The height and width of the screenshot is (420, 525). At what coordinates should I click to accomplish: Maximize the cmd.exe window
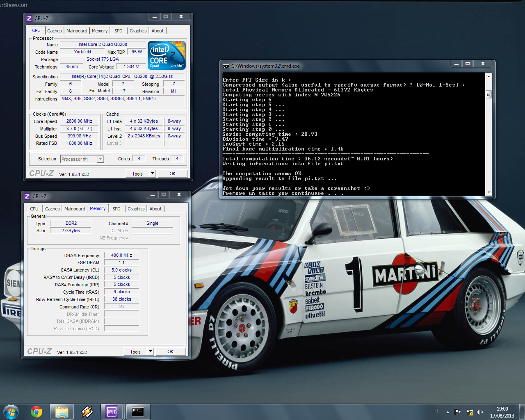(x=467, y=64)
